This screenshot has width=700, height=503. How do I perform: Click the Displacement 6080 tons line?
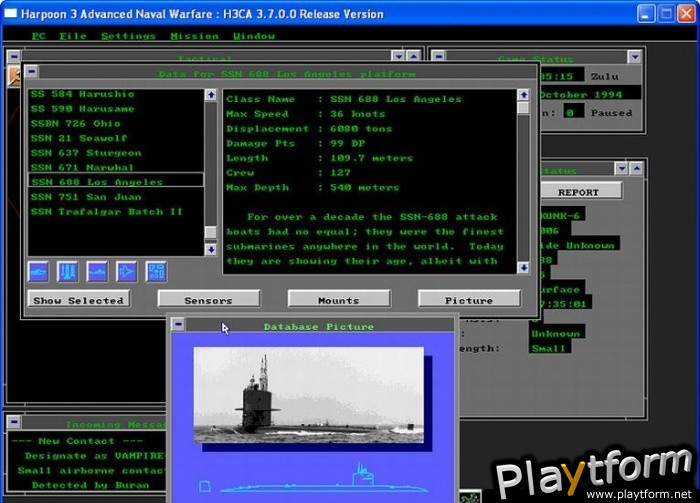pos(309,129)
